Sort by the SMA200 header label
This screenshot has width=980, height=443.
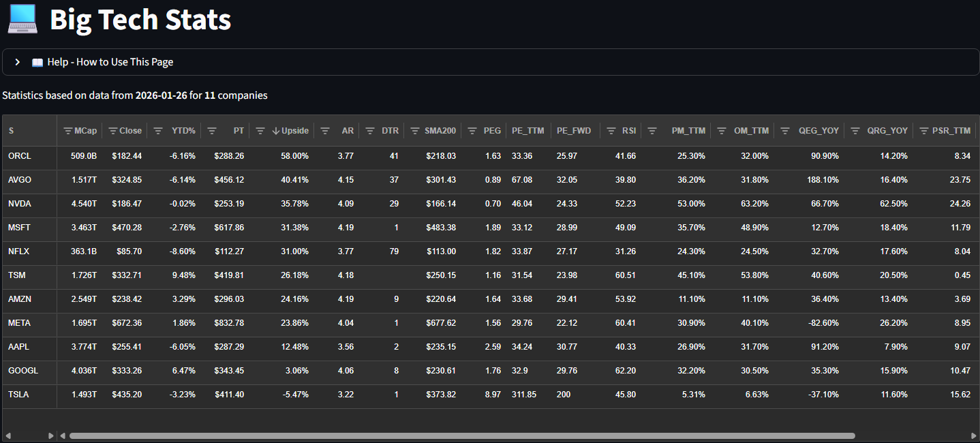pyautogui.click(x=440, y=131)
